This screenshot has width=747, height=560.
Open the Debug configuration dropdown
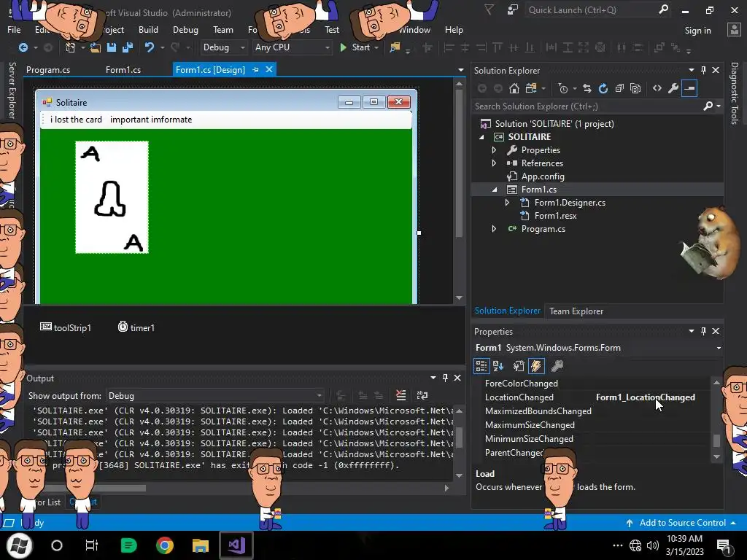click(223, 47)
